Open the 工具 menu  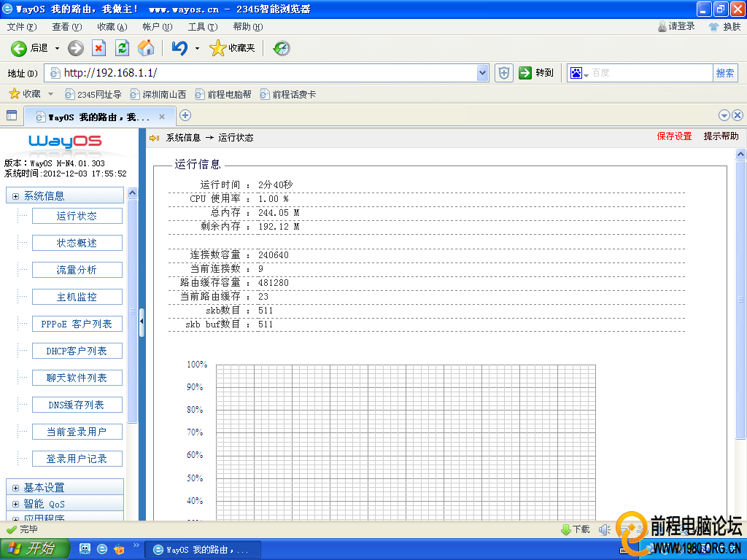point(202,27)
